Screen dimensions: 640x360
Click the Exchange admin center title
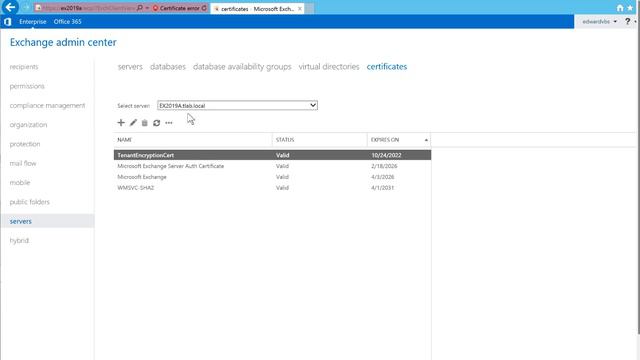[x=63, y=42]
